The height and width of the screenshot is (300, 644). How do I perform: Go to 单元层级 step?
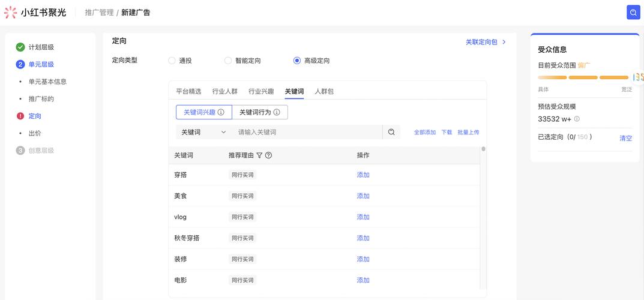click(x=41, y=64)
